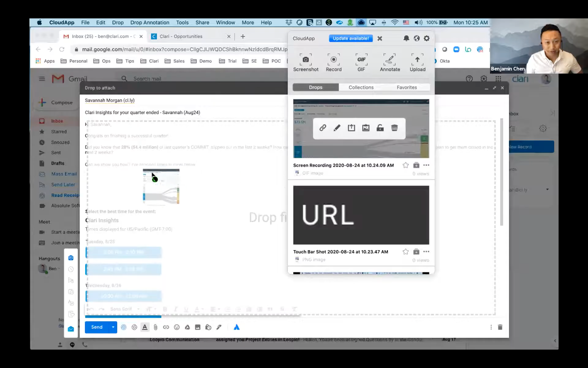Insert photo into the email

pos(198,327)
